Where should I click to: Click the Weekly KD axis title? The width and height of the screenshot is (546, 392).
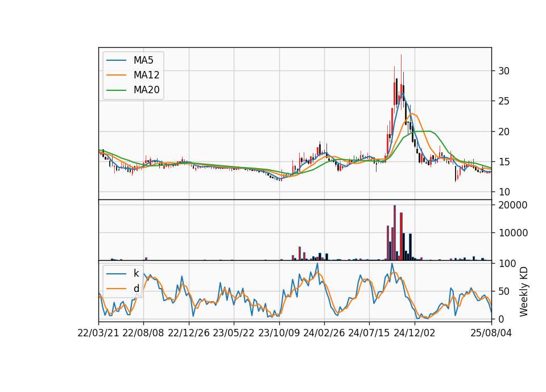[x=523, y=291]
